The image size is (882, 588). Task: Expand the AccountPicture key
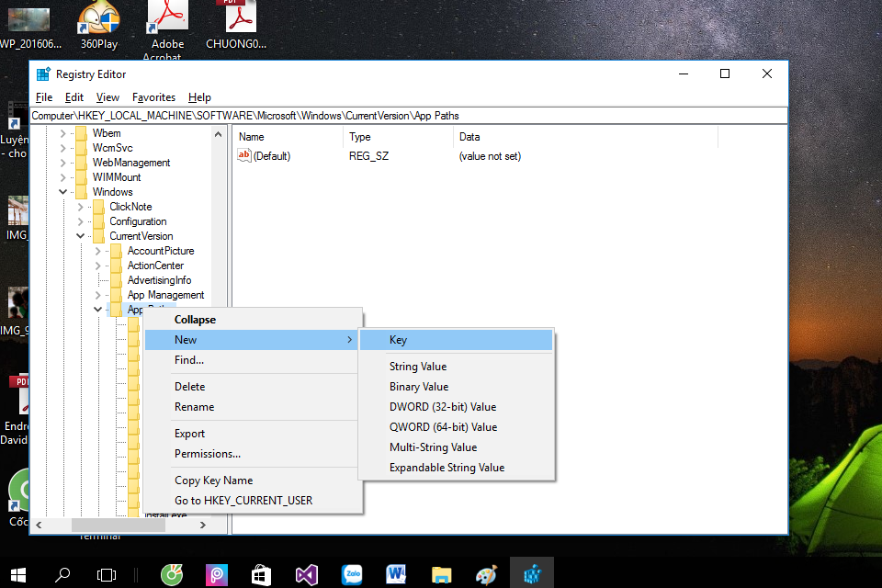[96, 250]
